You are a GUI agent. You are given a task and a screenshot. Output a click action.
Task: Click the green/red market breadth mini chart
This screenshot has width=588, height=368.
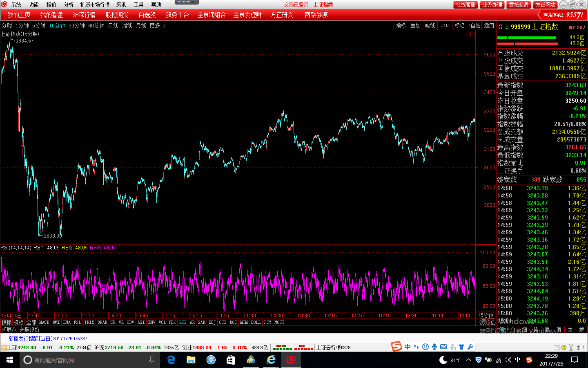293,348
